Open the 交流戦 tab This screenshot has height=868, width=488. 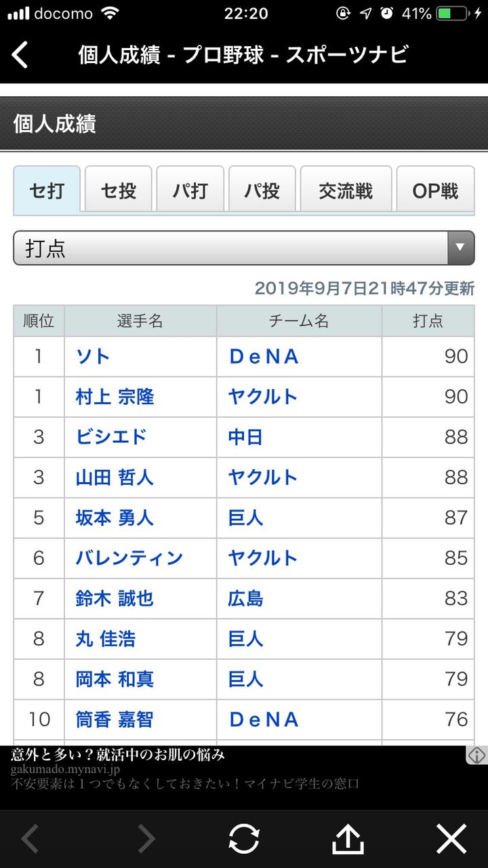[346, 191]
